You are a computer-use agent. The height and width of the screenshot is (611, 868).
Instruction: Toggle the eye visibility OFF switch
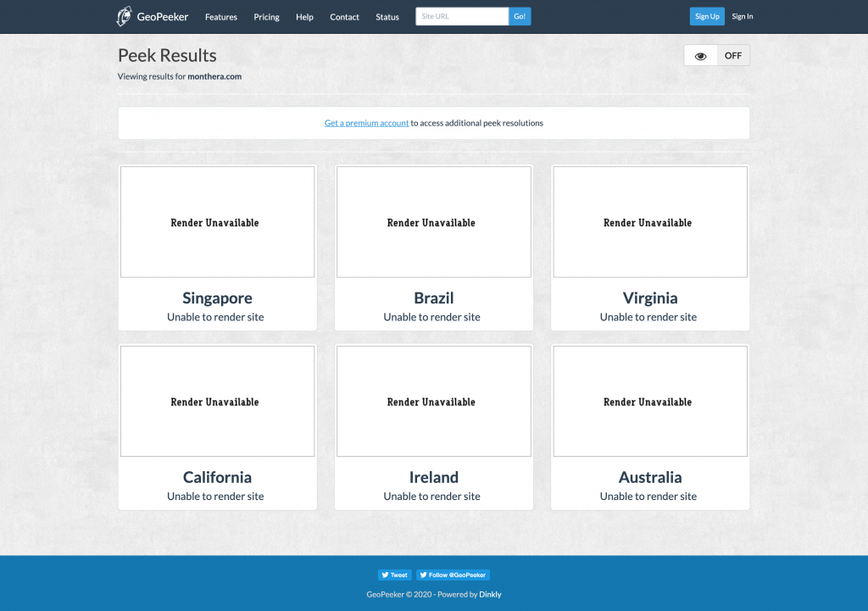click(716, 56)
